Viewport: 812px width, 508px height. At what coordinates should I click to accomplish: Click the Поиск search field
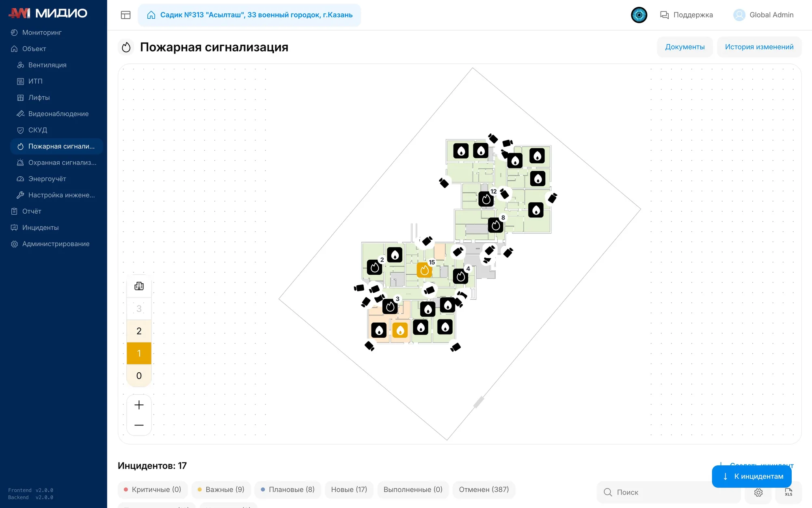coord(669,492)
